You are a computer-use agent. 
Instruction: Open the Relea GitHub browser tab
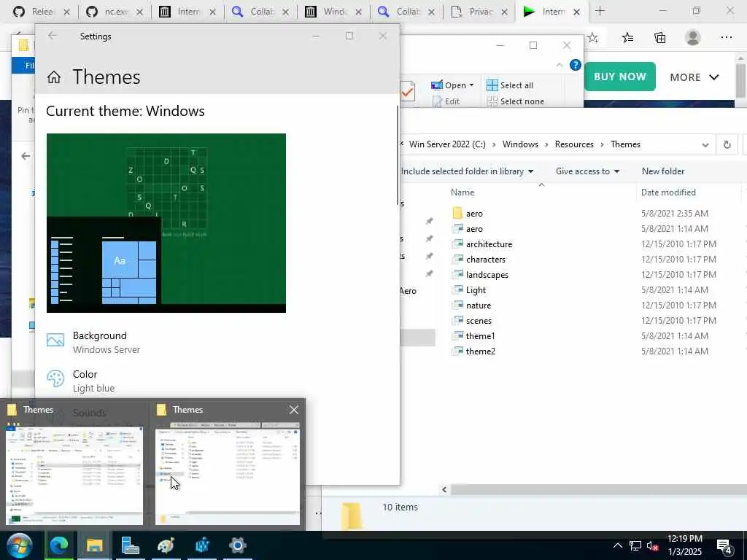[42, 12]
